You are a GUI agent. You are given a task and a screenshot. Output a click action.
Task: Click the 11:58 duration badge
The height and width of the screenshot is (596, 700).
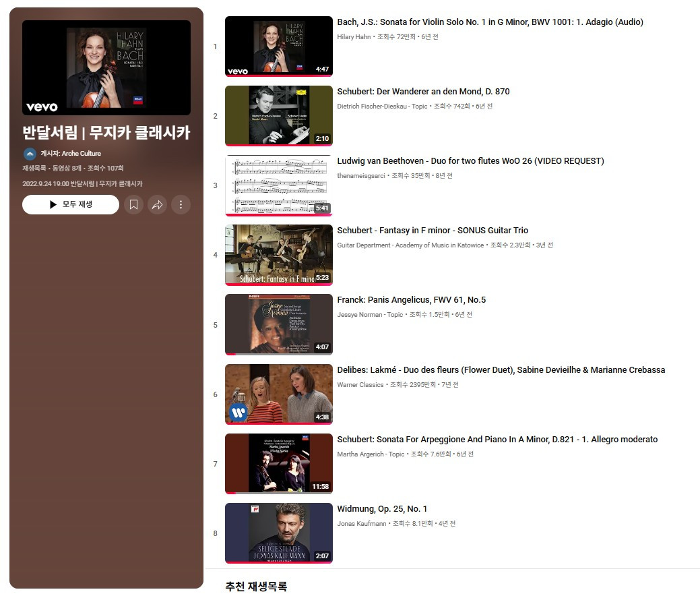(x=320, y=487)
